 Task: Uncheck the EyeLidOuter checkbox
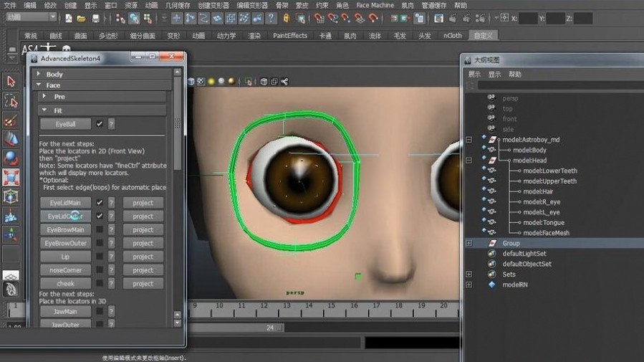pyautogui.click(x=100, y=216)
